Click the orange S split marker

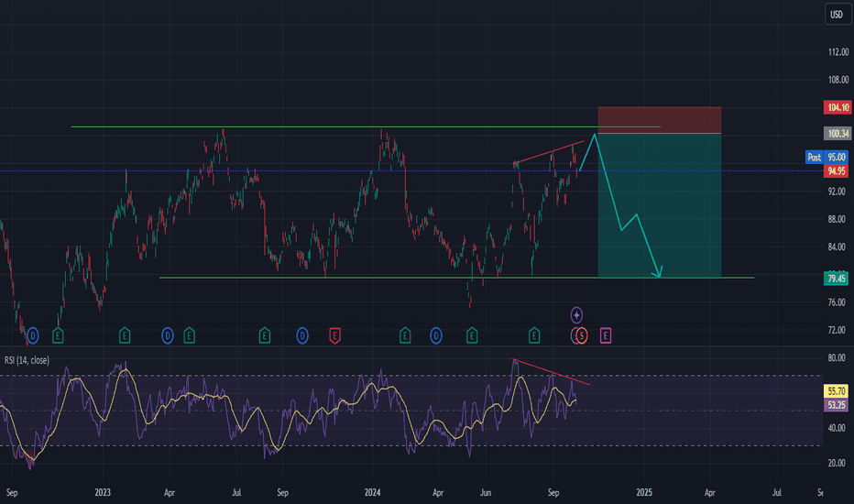[x=582, y=335]
